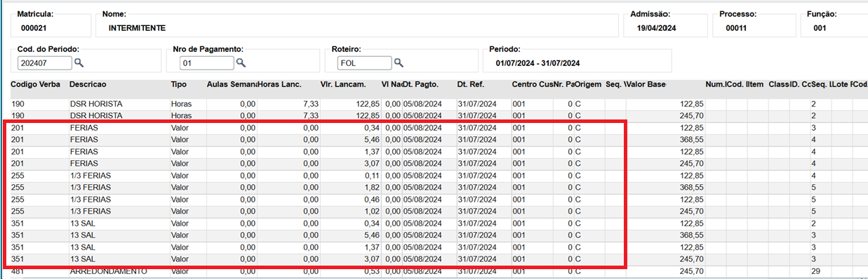868x279 pixels.
Task: Select code 201 in the FERIAS row with 0,34
Action: 17,127
